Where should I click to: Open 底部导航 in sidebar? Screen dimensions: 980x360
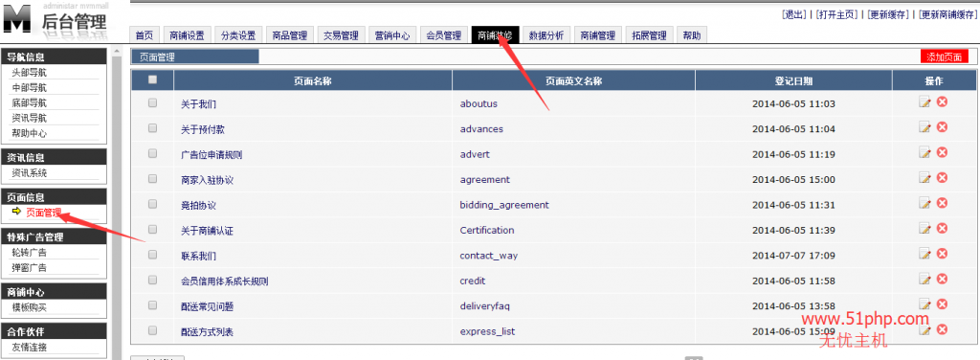click(x=29, y=103)
